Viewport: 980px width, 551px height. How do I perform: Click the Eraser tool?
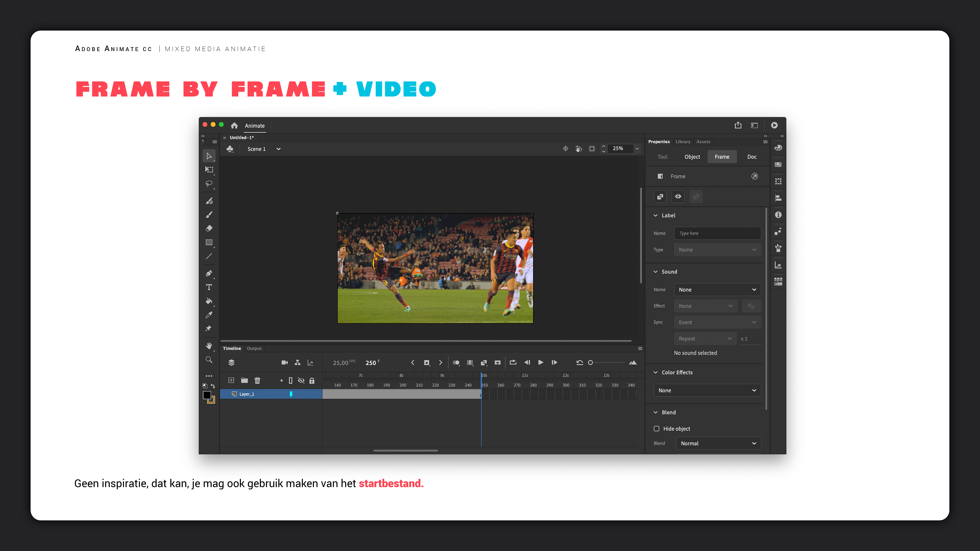209,229
